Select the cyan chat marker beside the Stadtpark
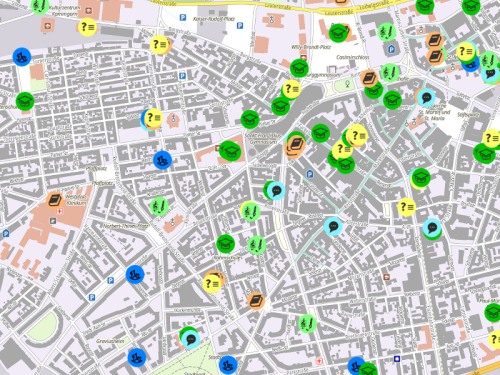The image size is (500, 375). point(191,340)
